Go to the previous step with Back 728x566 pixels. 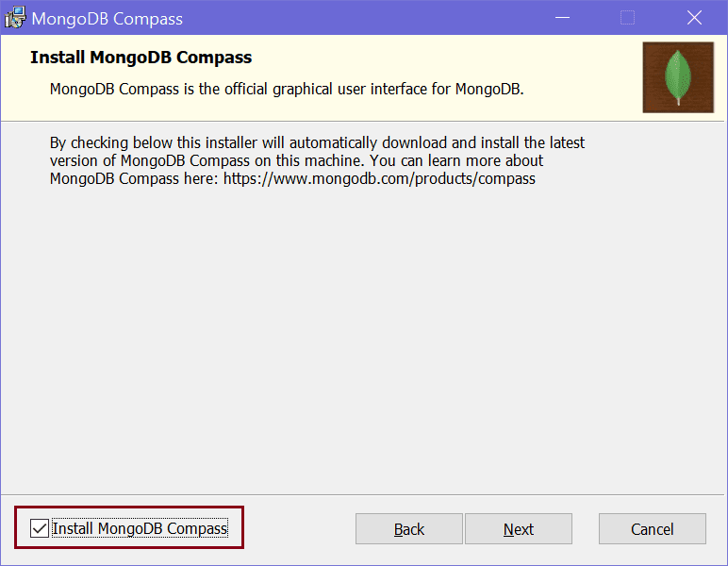409,529
